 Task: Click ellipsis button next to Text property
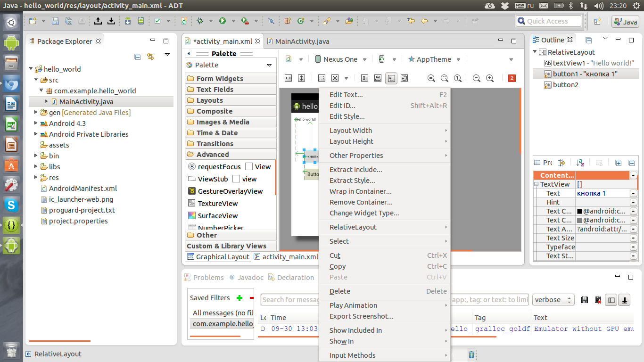point(633,193)
